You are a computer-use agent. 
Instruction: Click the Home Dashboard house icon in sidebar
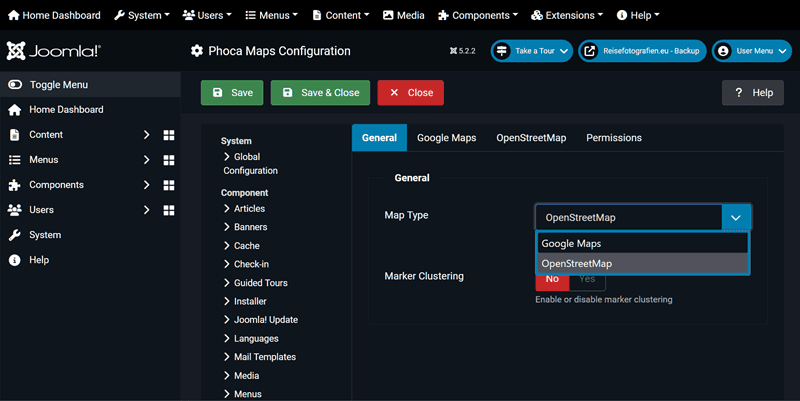tap(15, 110)
